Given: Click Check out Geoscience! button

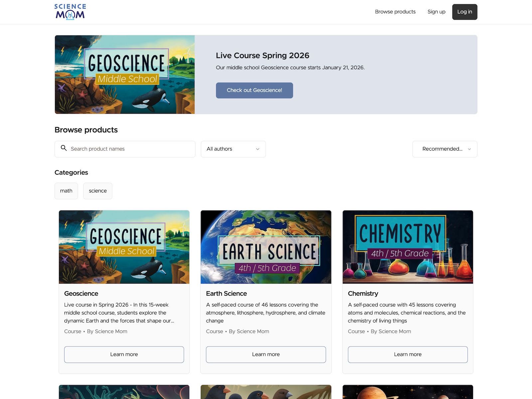Looking at the screenshot, I should pos(254,90).
